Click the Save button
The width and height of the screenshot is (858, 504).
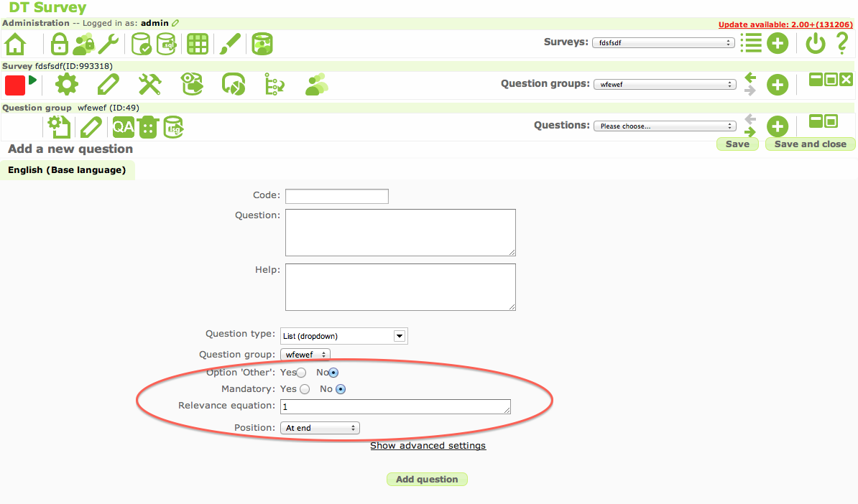(737, 144)
